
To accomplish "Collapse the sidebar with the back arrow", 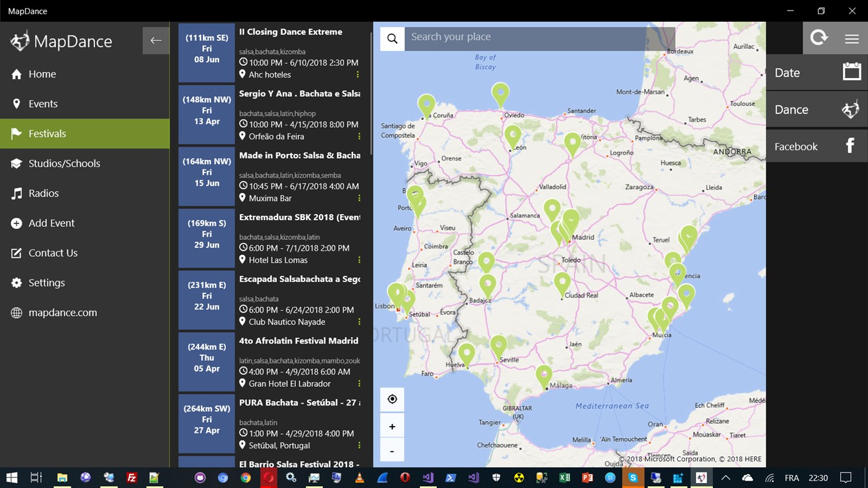I will tap(156, 40).
